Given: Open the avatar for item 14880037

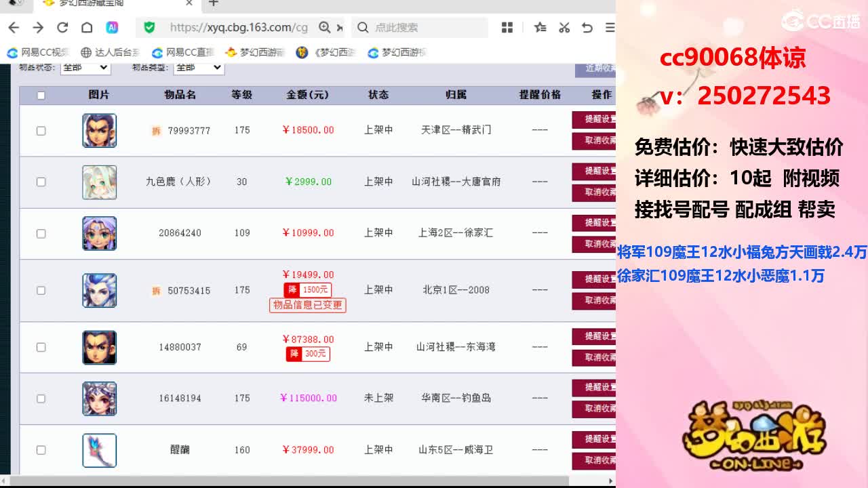Looking at the screenshot, I should coord(100,347).
